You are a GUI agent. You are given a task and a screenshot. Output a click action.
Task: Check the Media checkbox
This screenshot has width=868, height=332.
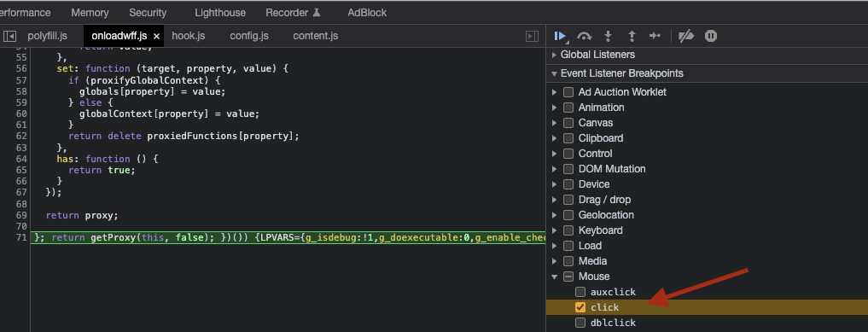568,261
